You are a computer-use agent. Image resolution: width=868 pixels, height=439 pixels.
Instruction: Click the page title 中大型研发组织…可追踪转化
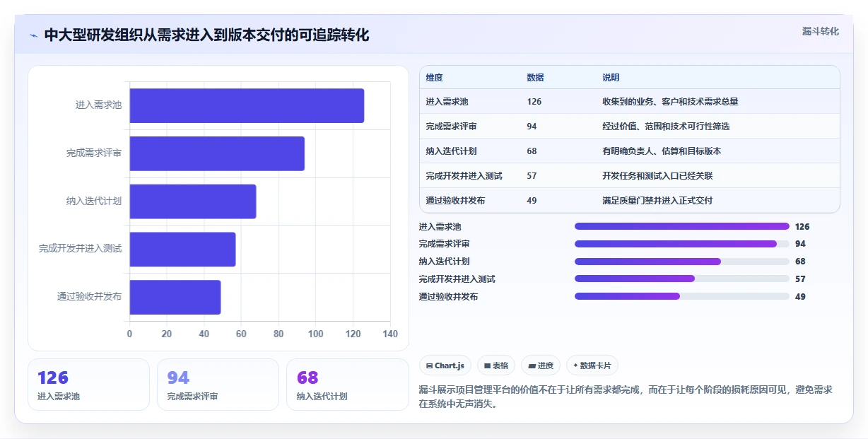pyautogui.click(x=206, y=35)
